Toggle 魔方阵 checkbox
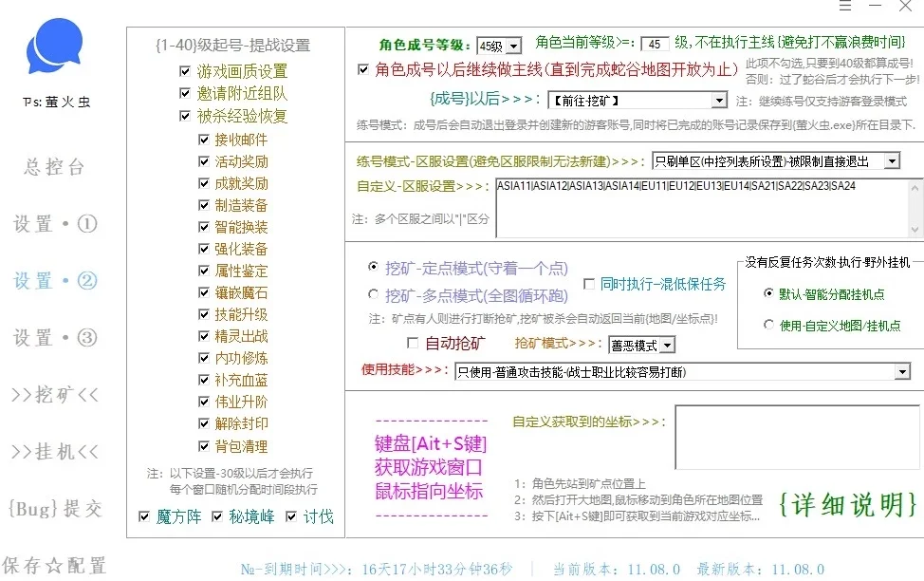The height and width of the screenshot is (581, 924). pyautogui.click(x=144, y=516)
